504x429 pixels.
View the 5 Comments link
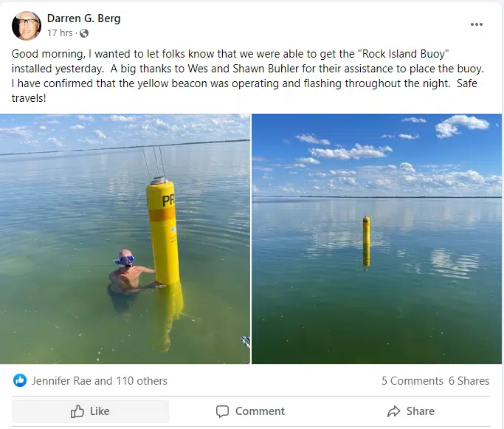412,381
